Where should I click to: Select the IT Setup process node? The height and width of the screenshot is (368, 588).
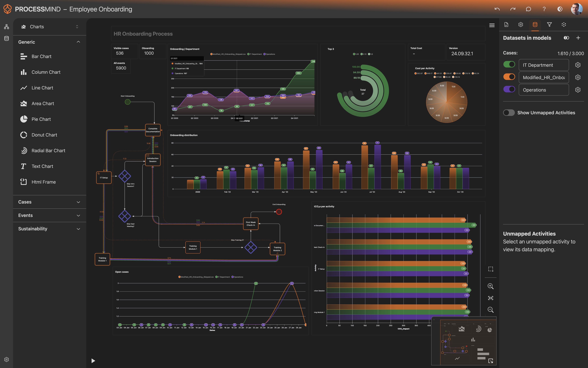[x=104, y=178]
